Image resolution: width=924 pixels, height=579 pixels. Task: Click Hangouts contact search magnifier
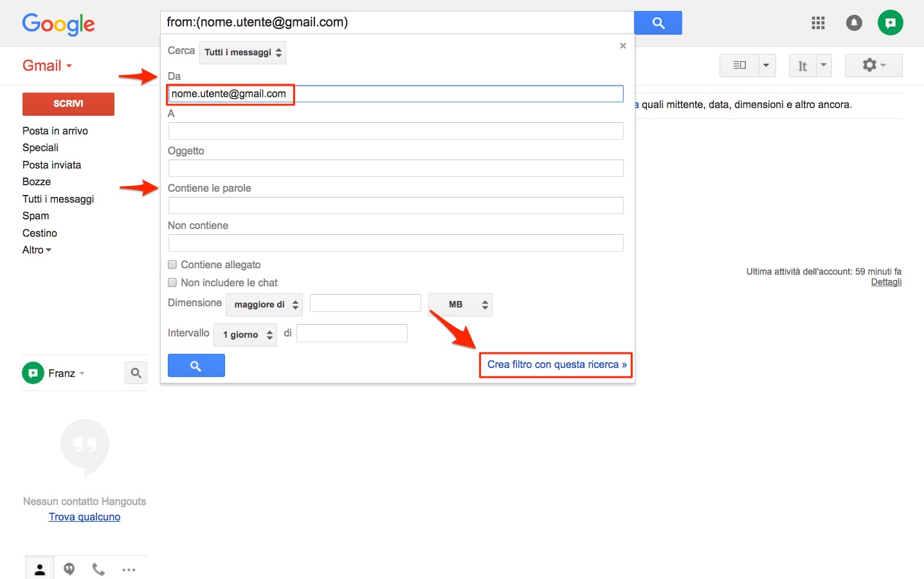136,372
